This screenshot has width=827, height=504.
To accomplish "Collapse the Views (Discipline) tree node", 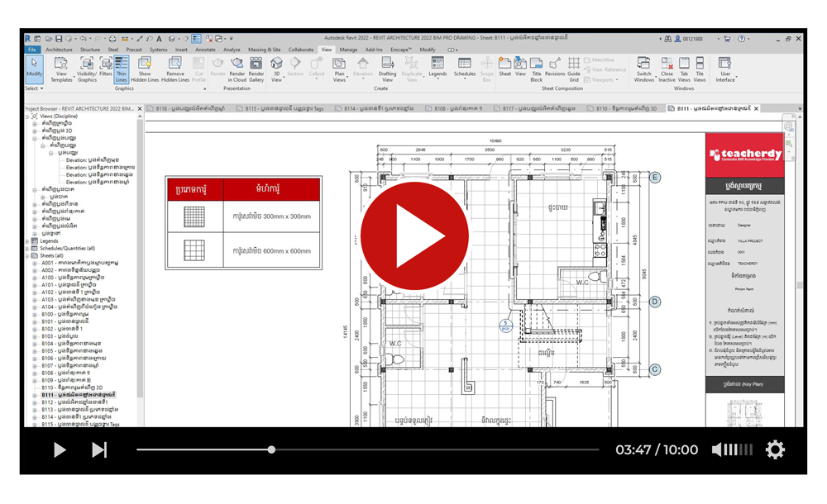I will 28,116.
